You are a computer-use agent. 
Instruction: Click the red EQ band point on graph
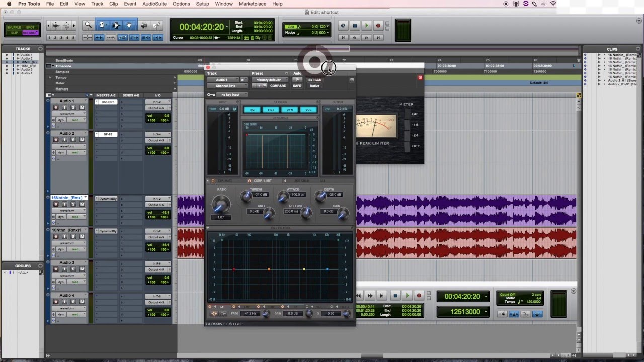pos(234,269)
